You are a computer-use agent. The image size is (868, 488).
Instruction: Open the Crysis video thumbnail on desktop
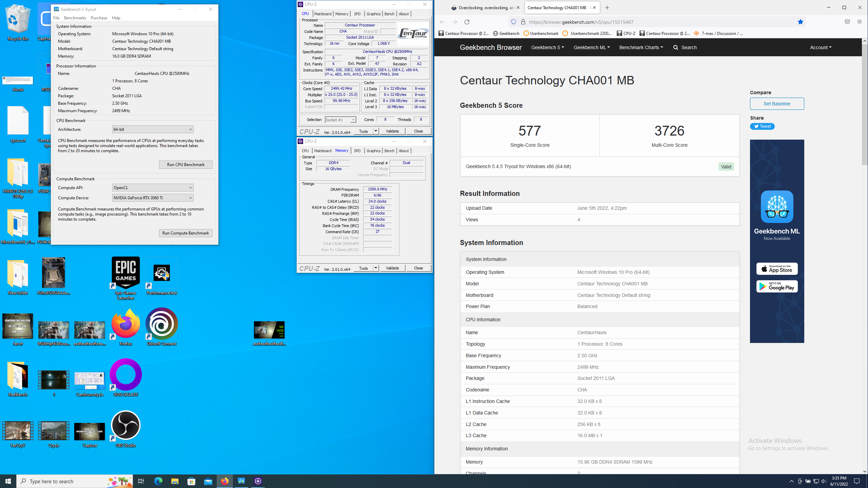pyautogui.click(x=54, y=434)
